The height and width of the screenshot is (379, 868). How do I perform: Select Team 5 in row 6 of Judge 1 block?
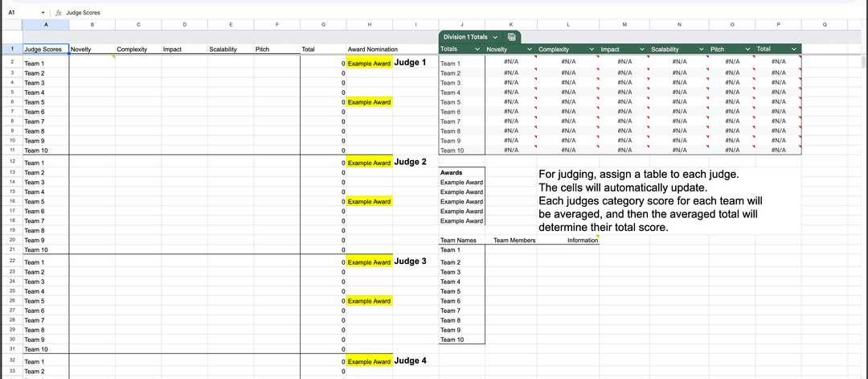tap(45, 102)
